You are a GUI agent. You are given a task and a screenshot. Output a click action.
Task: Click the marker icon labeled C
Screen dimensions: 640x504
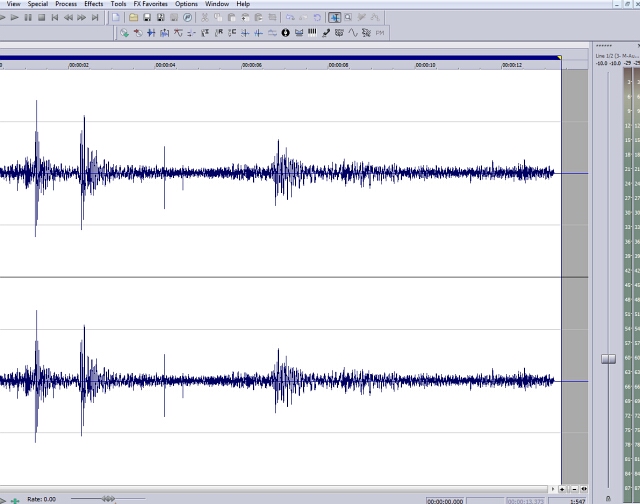coord(232,33)
